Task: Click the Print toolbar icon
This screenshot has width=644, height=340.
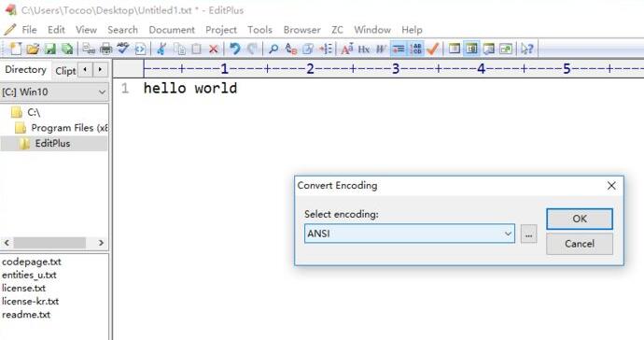Action: point(106,49)
